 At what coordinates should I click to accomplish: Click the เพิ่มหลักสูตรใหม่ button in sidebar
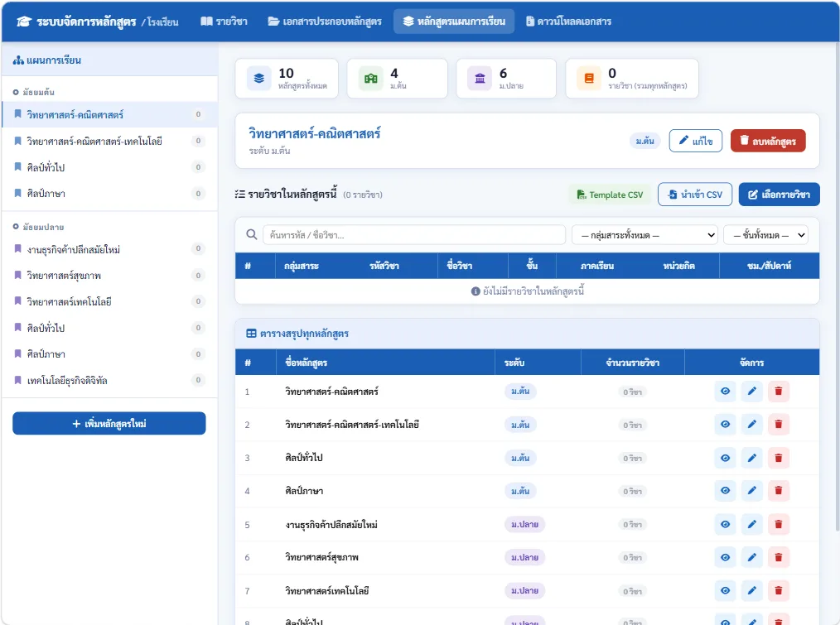(x=109, y=424)
